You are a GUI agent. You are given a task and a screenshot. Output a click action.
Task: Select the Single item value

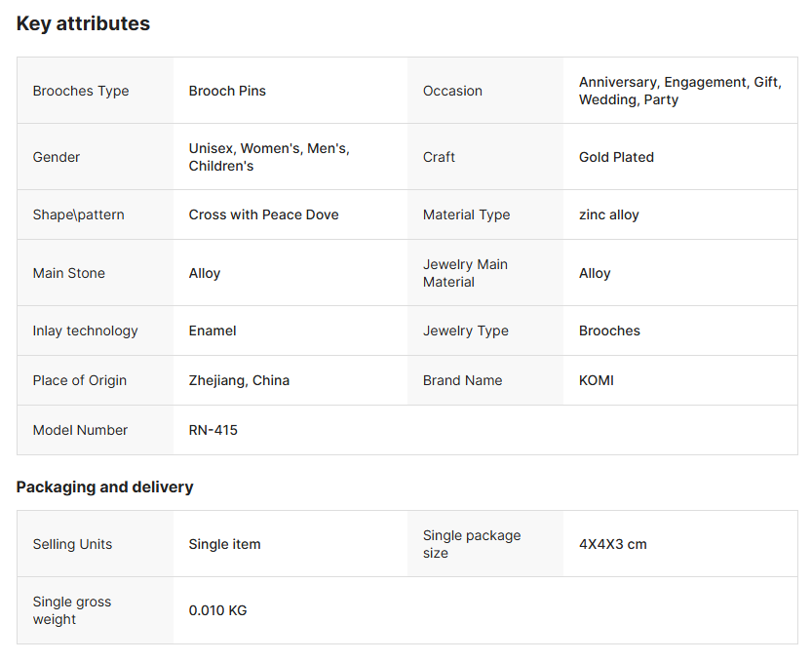(x=224, y=544)
